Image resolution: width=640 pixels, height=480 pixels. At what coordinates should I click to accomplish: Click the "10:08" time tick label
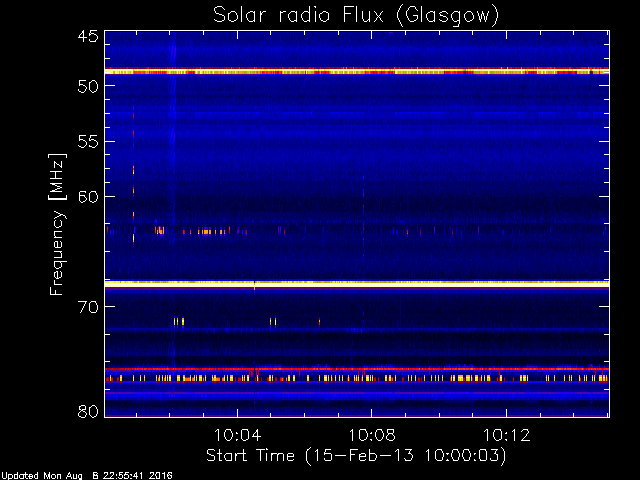[371, 435]
